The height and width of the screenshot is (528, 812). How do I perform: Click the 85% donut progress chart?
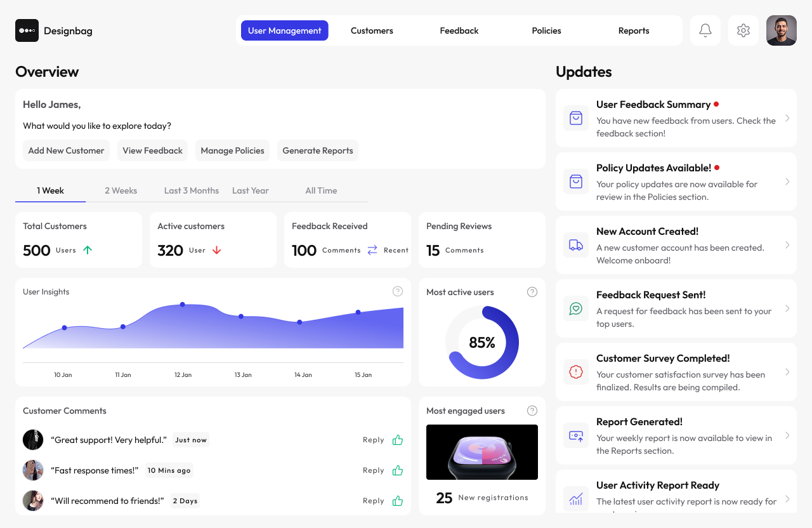[x=482, y=343]
